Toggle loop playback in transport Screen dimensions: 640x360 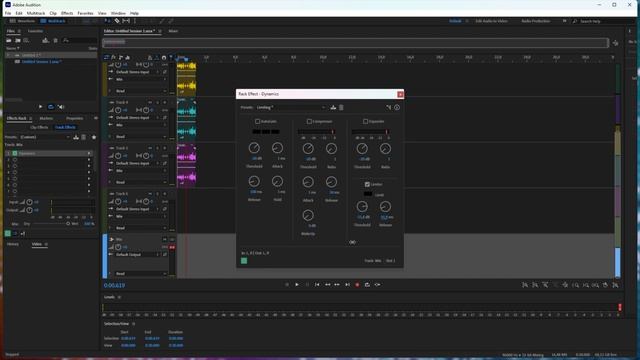pos(367,284)
